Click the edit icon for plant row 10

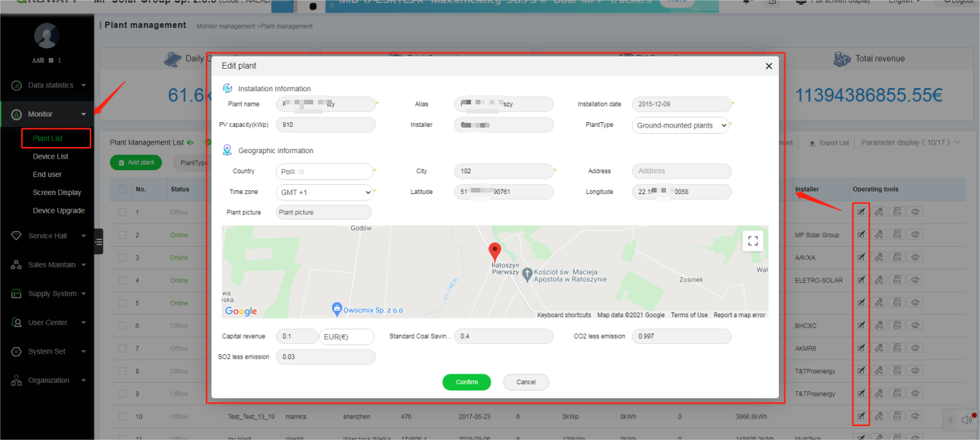tap(861, 416)
